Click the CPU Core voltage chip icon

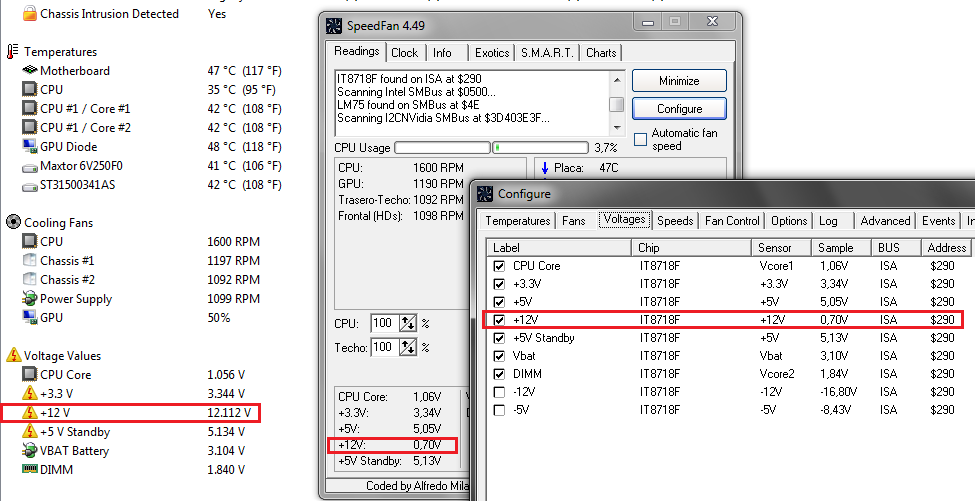pos(29,374)
